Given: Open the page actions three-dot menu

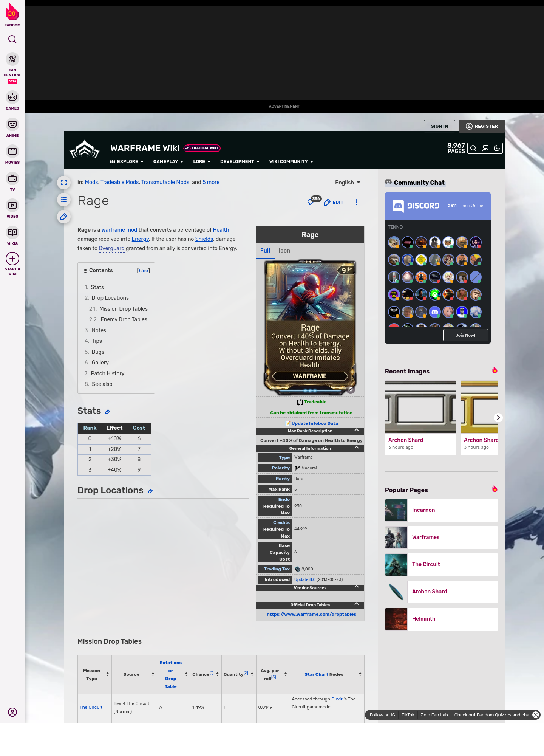Looking at the screenshot, I should pos(356,202).
